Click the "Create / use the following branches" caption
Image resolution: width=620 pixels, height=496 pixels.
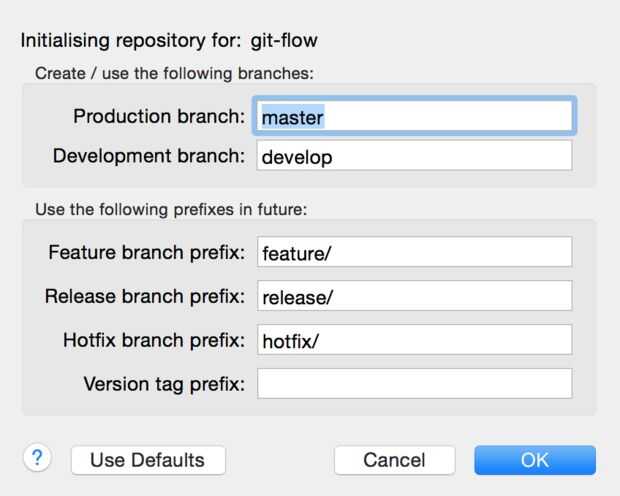pyautogui.click(x=175, y=73)
